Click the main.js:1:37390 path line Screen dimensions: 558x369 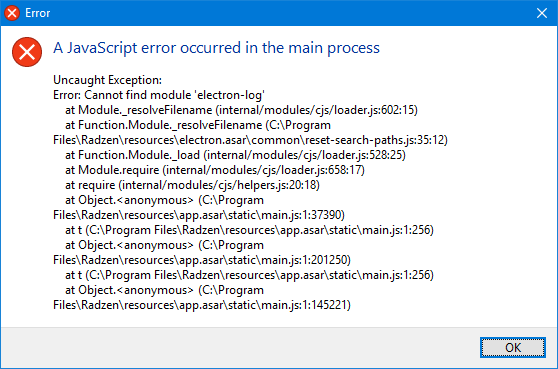(199, 215)
